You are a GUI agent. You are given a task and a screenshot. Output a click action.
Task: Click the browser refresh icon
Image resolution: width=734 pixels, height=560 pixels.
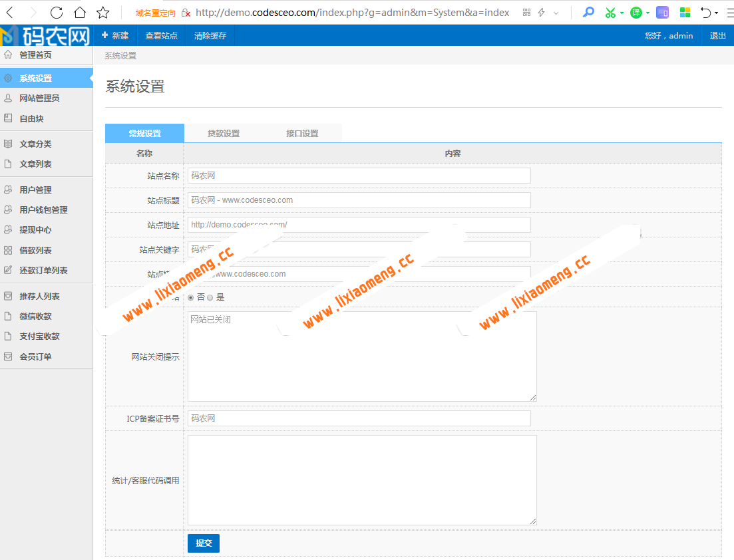point(57,13)
